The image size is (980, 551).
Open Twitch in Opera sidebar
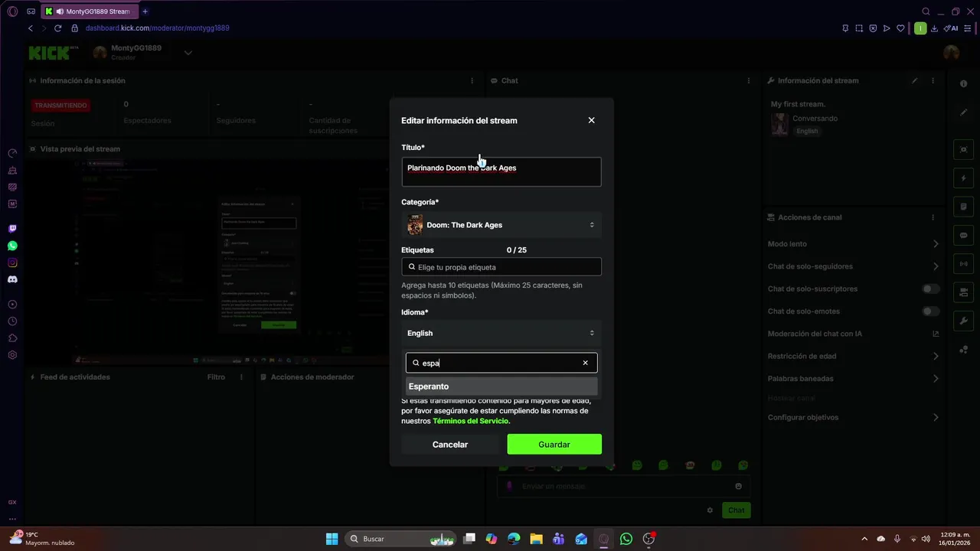pos(12,229)
